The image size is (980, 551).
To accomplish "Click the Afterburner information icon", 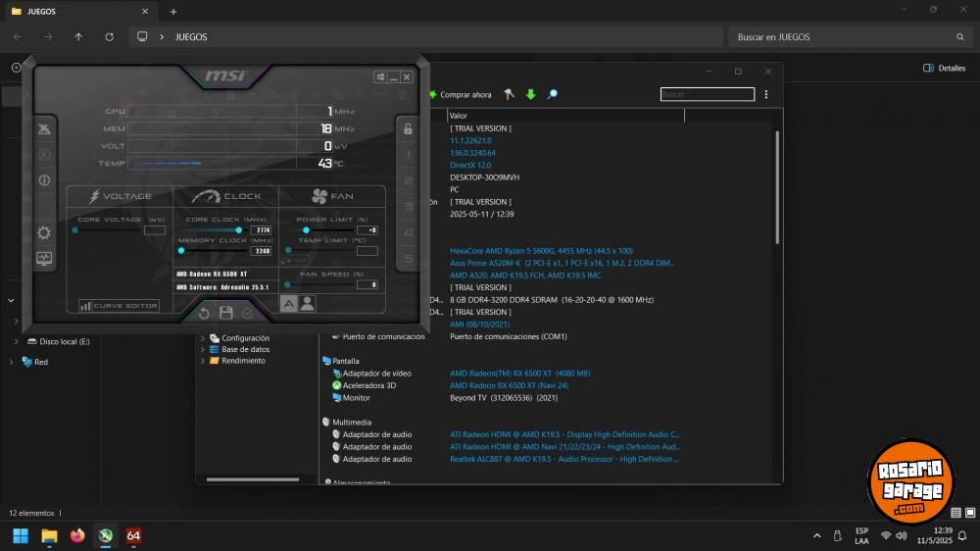I will pyautogui.click(x=44, y=180).
